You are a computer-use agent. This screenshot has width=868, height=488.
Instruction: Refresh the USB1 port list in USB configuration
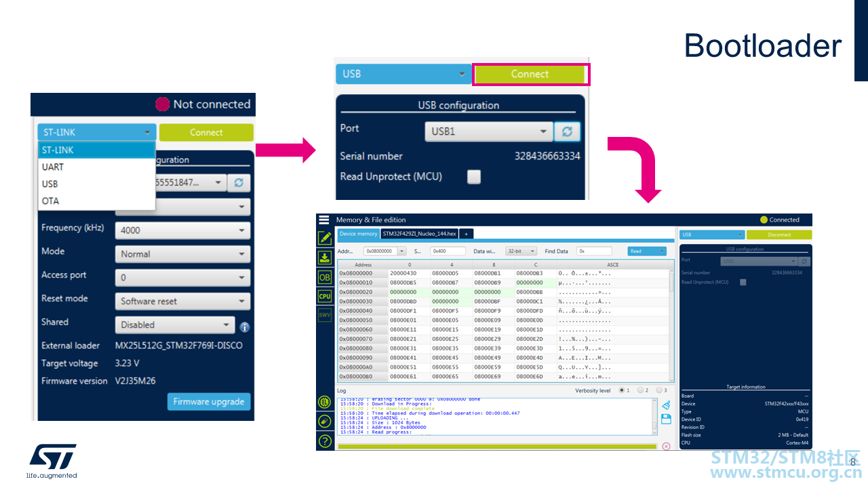tap(567, 131)
